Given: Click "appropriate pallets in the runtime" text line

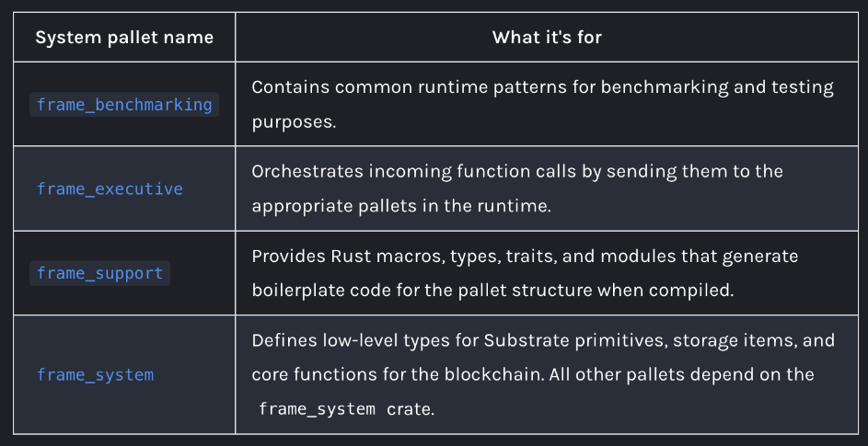Looking at the screenshot, I should (401, 206).
